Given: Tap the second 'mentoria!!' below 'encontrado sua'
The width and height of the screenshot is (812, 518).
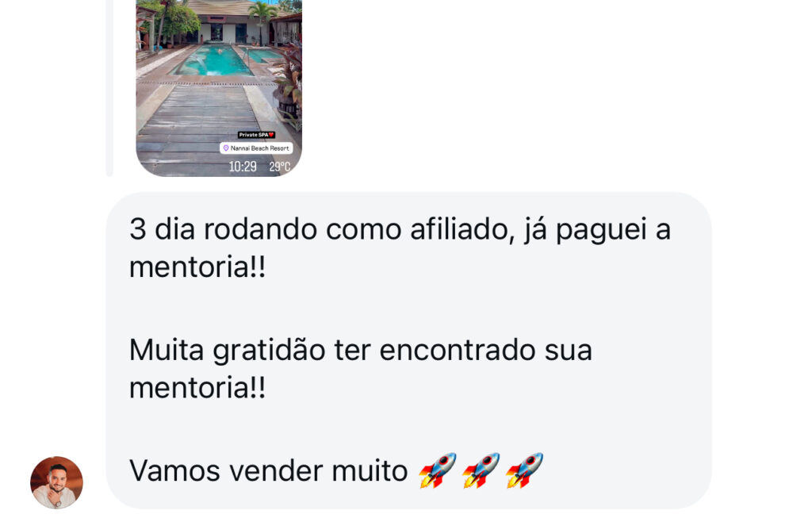Looking at the screenshot, I should pyautogui.click(x=197, y=388).
